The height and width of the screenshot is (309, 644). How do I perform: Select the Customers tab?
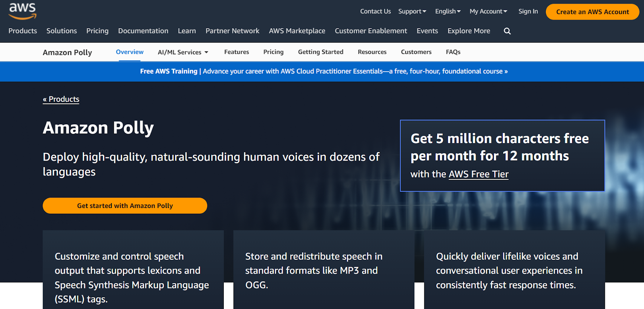coord(416,52)
